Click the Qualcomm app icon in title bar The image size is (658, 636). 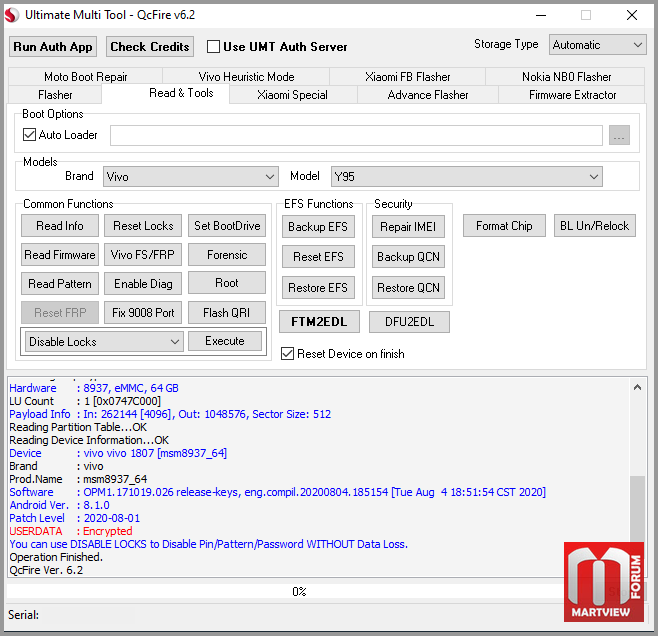pyautogui.click(x=13, y=15)
